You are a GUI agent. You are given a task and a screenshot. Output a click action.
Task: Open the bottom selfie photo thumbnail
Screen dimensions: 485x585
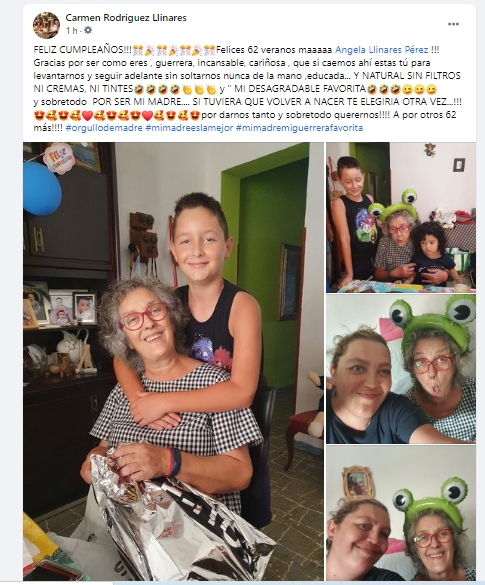[401, 513]
